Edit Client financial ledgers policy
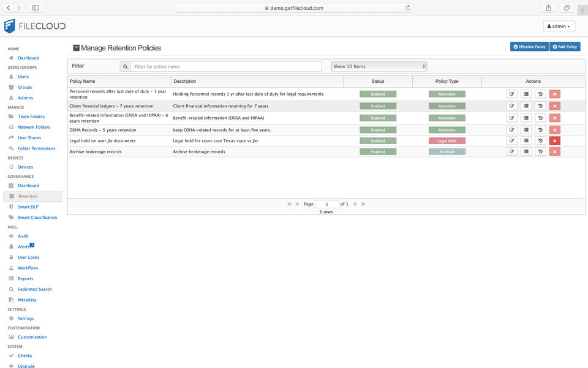This screenshot has width=588, height=368. [511, 106]
